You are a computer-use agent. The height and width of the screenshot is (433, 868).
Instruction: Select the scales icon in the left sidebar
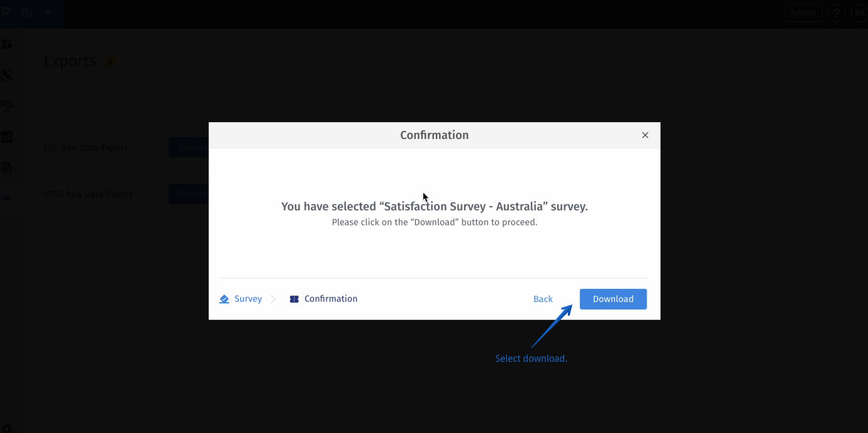pyautogui.click(x=7, y=106)
